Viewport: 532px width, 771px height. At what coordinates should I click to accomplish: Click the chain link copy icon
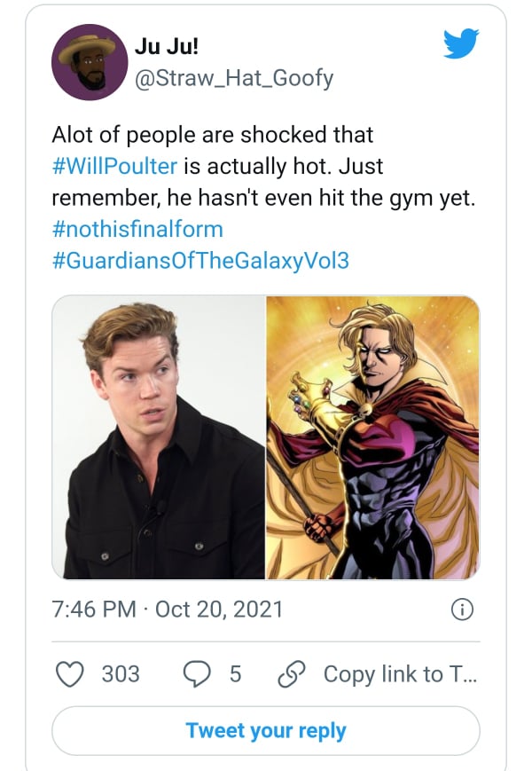click(292, 674)
